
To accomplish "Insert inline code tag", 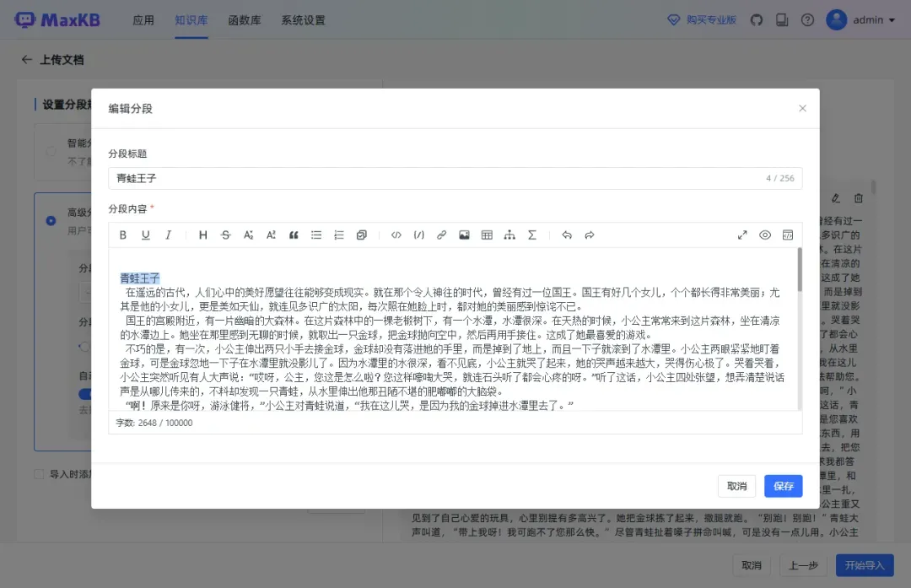I will pyautogui.click(x=396, y=235).
